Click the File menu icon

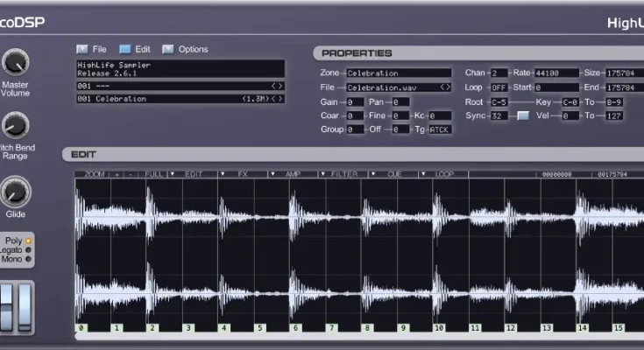pos(82,49)
